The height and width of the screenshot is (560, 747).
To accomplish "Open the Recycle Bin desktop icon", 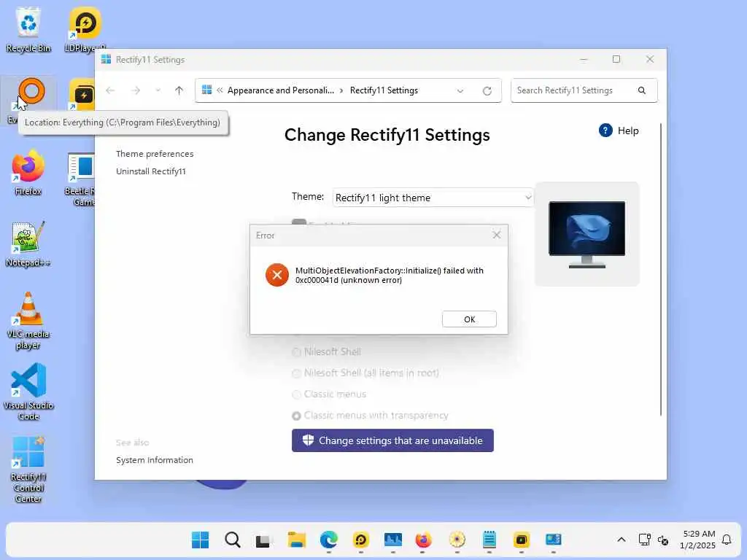I will 28,28.
